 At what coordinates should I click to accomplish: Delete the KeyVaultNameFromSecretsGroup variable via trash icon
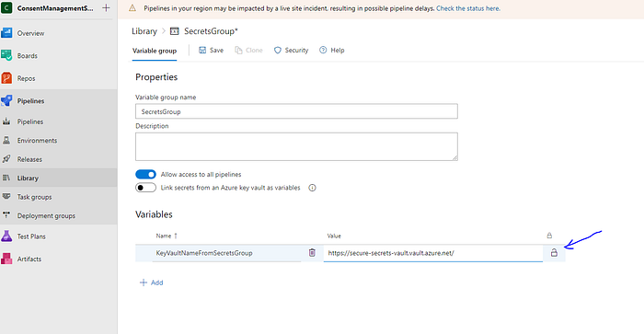pyautogui.click(x=312, y=253)
